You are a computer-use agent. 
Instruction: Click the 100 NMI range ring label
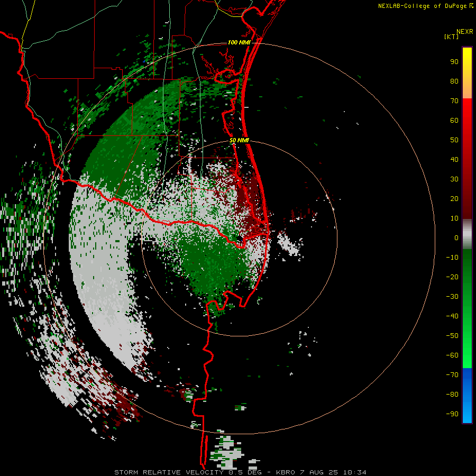(239, 42)
